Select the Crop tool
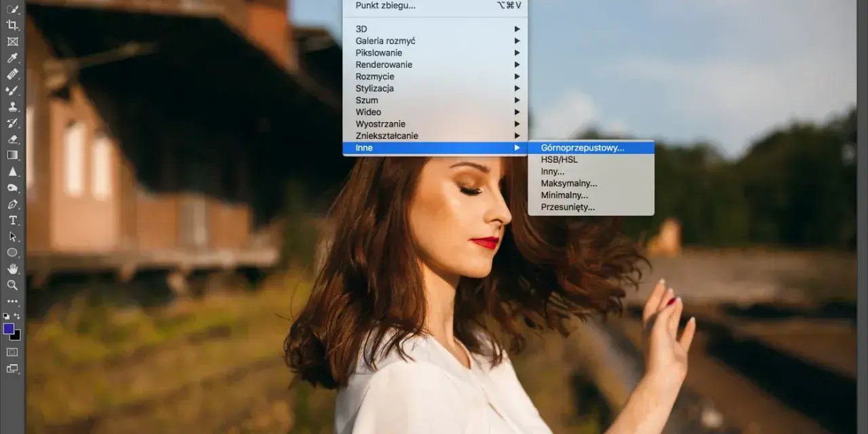 pyautogui.click(x=12, y=25)
